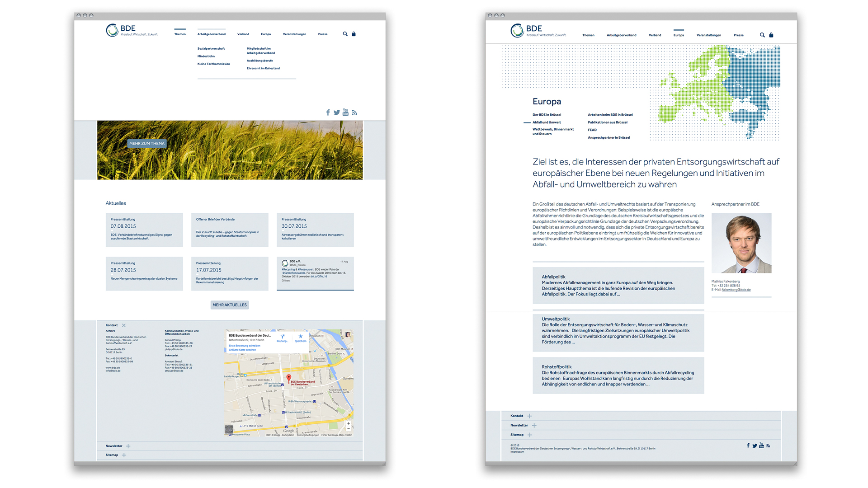
Task: Expand Newsletter section in right window footer
Action: 534,425
